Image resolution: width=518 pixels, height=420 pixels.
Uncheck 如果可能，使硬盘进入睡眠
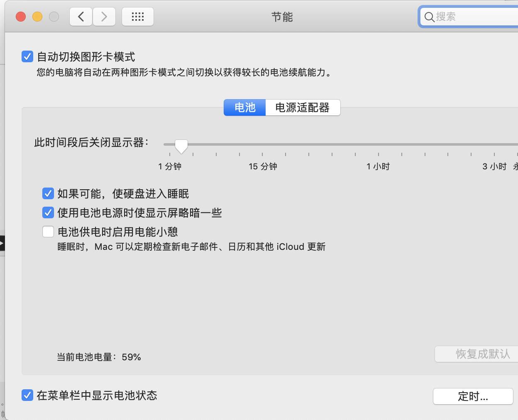coord(48,193)
